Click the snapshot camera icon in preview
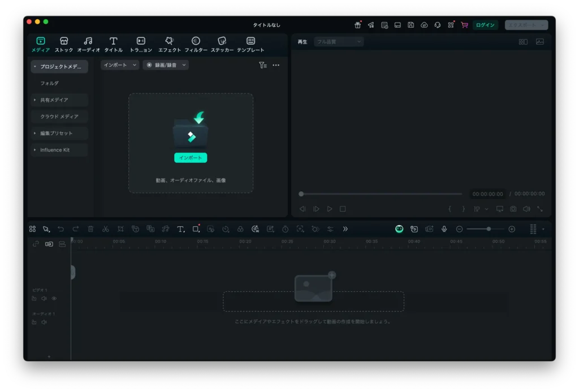Viewport: 579px width, 392px height. point(513,209)
